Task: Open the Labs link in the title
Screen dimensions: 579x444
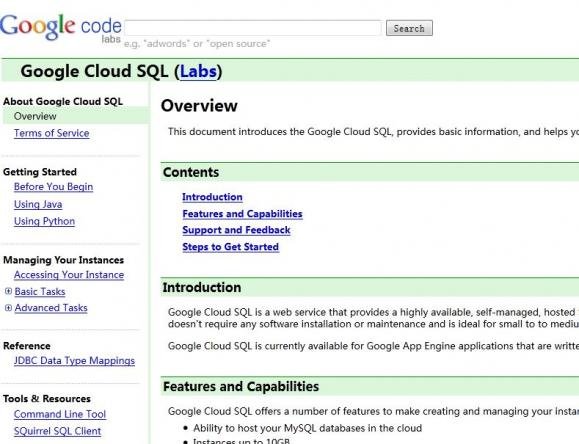Action: [198, 71]
